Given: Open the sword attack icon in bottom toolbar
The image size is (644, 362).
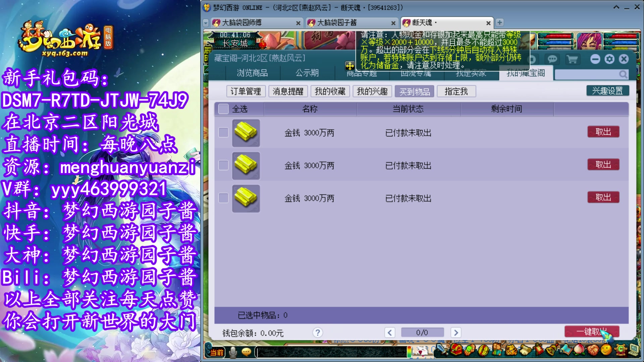Looking at the screenshot, I should [x=442, y=349].
